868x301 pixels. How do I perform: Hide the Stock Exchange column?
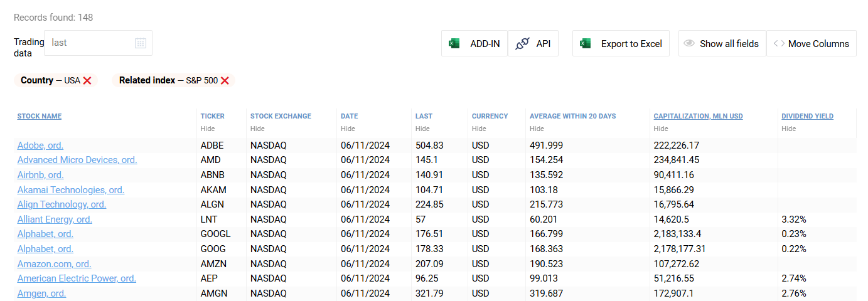click(257, 129)
